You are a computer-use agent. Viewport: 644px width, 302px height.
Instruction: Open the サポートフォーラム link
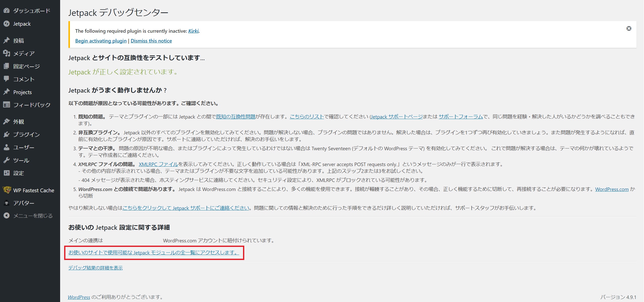(x=461, y=117)
